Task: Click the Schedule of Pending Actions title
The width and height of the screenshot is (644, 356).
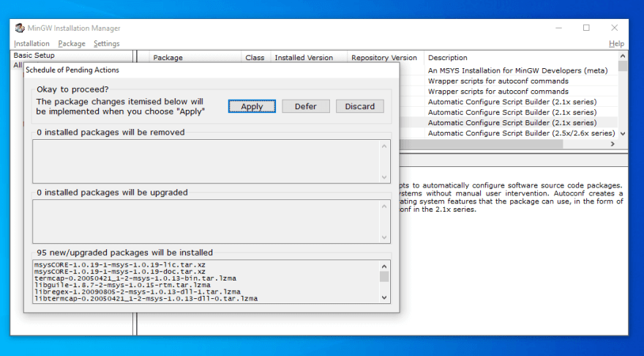Action: 72,70
